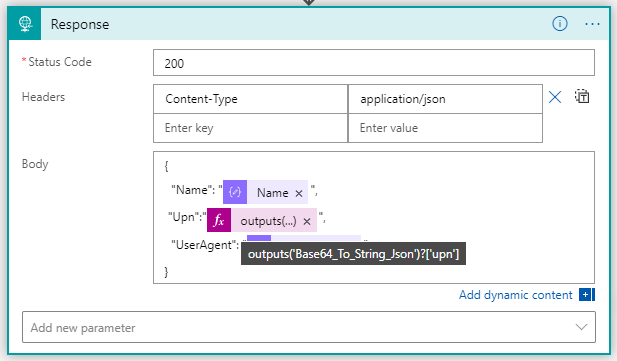Click the Body label
This screenshot has height=361, width=617.
(x=35, y=164)
